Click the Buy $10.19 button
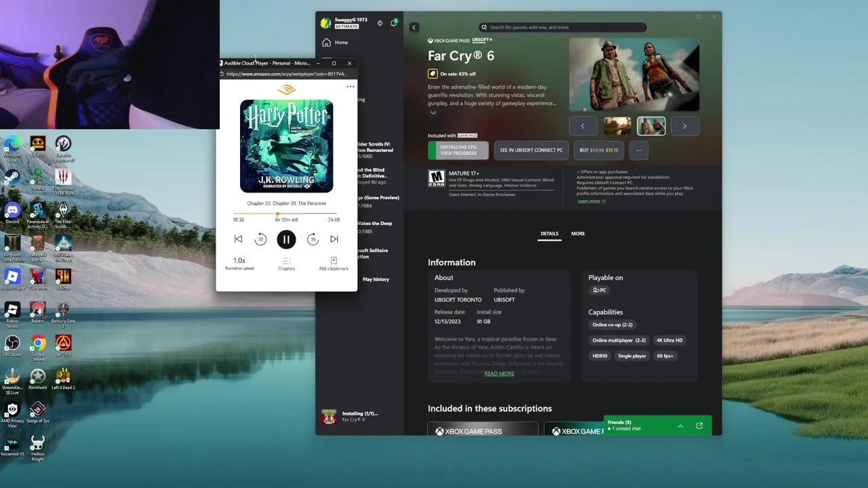Viewport: 868px width, 488px height. (x=599, y=150)
